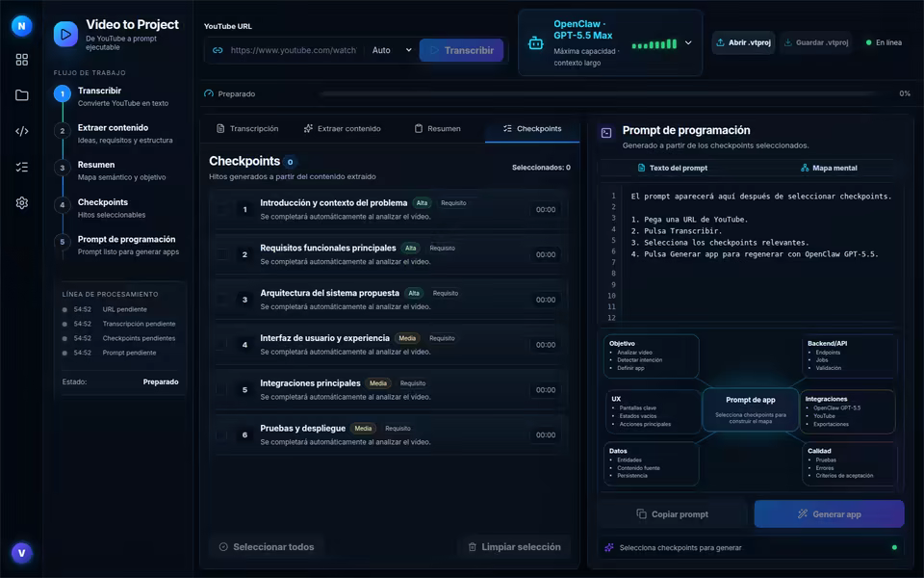Open the code brackets icon in sidebar
The width and height of the screenshot is (924, 578).
pos(22,131)
